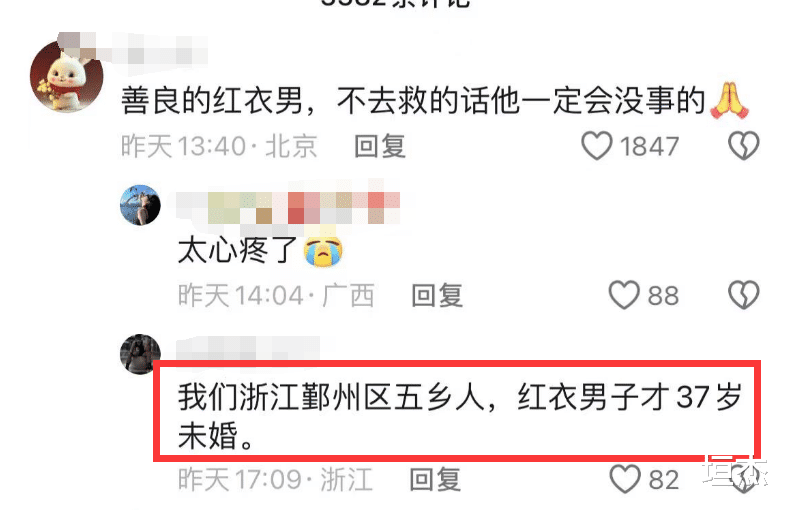Tap broken-heart dislike on the 北京 comment
This screenshot has height=510, width=786.
point(743,146)
